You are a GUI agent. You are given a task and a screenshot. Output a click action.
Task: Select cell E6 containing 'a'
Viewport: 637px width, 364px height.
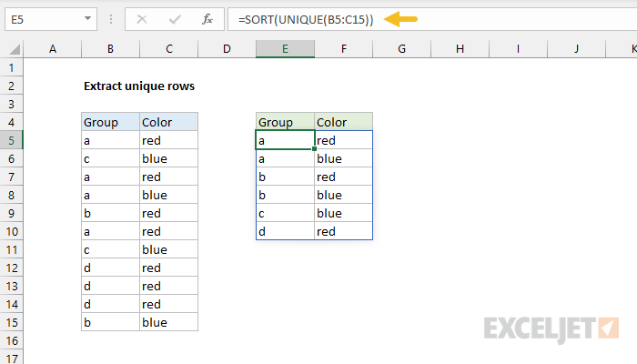click(x=285, y=158)
